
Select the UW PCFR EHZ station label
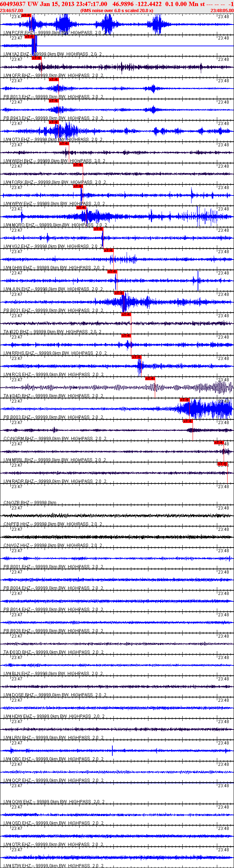click(18, 33)
